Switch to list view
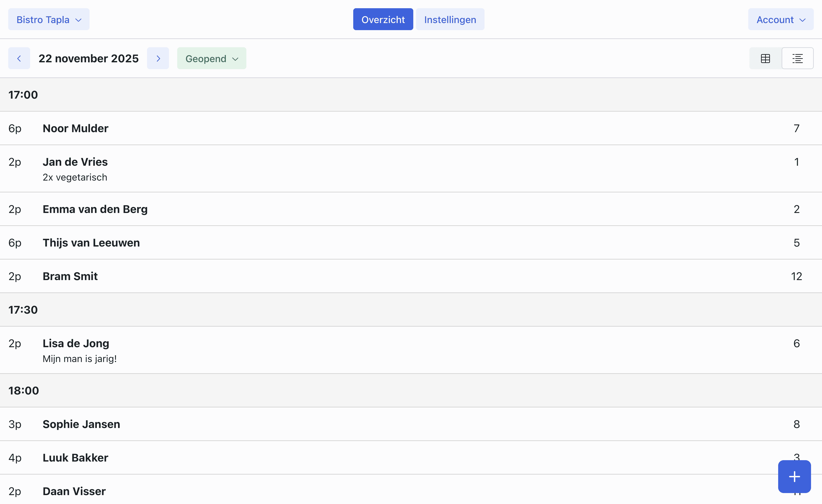 click(797, 58)
